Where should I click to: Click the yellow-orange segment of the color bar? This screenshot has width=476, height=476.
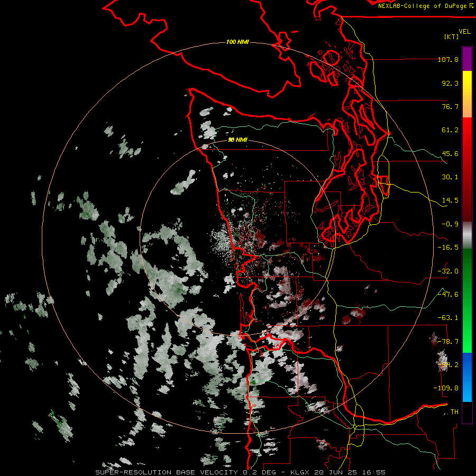click(x=467, y=94)
